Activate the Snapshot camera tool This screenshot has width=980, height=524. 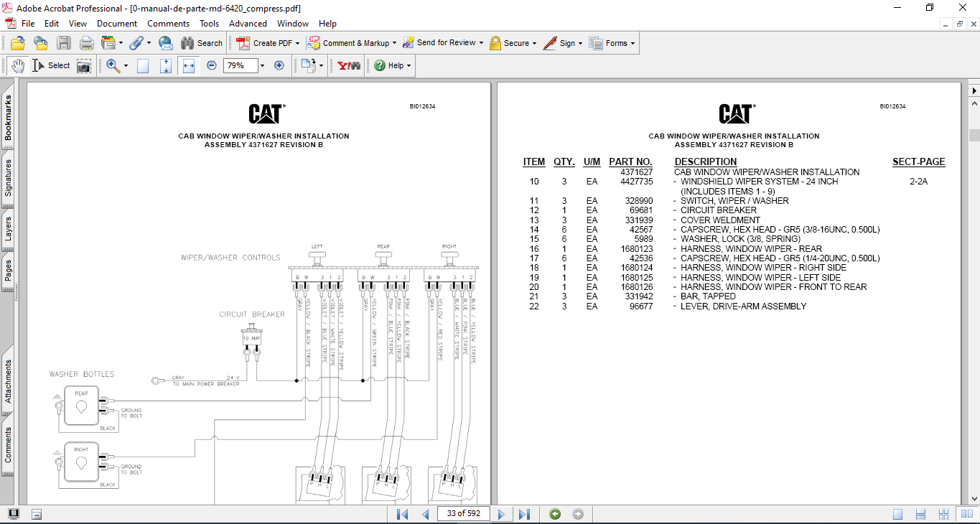[x=84, y=66]
